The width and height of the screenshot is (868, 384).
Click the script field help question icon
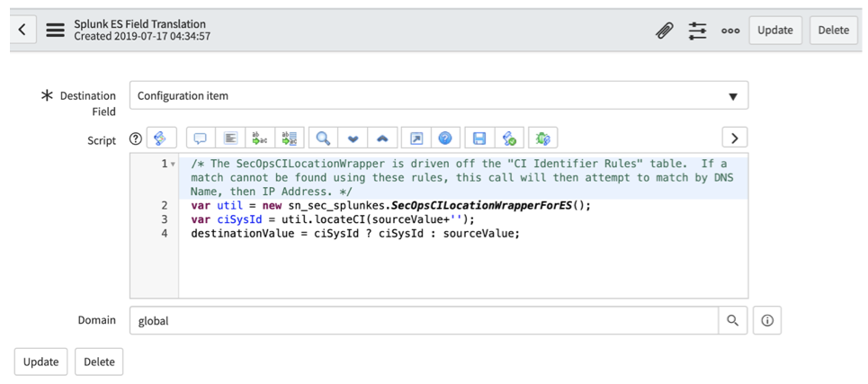click(x=135, y=138)
